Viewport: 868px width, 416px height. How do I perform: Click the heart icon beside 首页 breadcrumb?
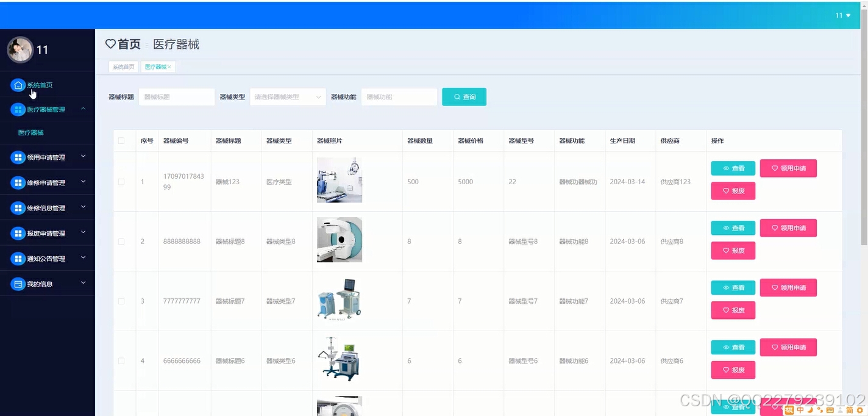tap(110, 43)
